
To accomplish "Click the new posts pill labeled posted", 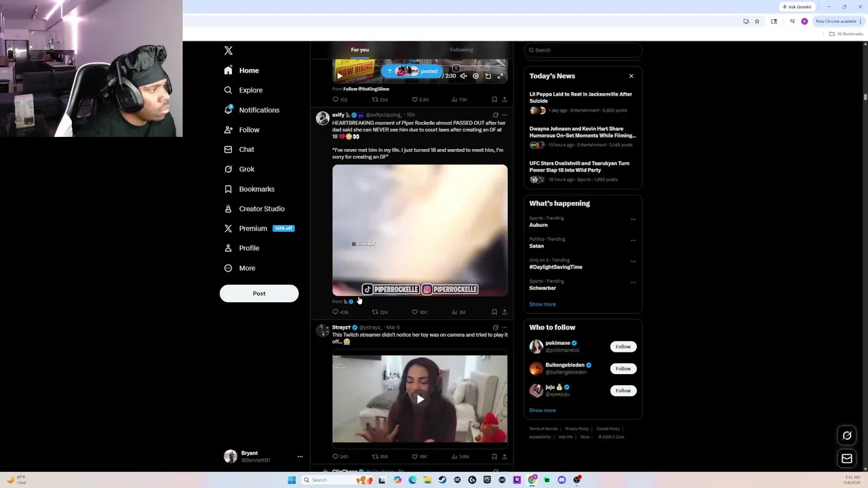I will pos(412,70).
